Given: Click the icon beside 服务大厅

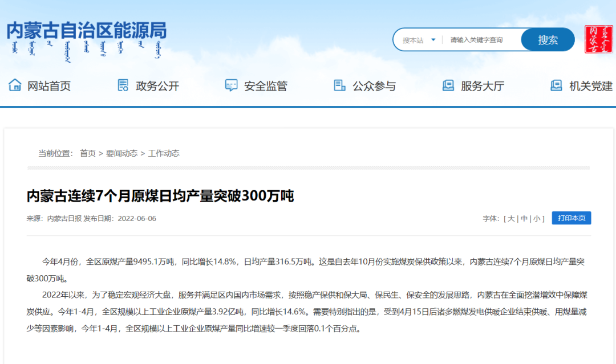Looking at the screenshot, I should (x=448, y=85).
